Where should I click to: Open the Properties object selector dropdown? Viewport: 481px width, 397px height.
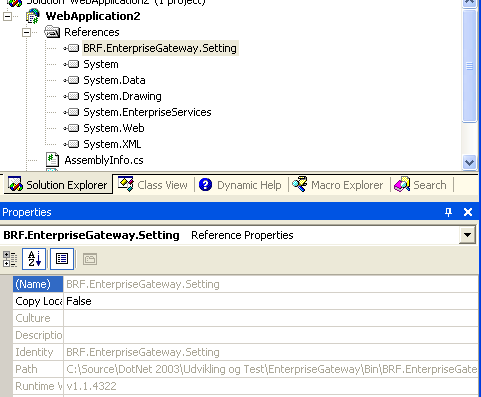[x=467, y=235]
